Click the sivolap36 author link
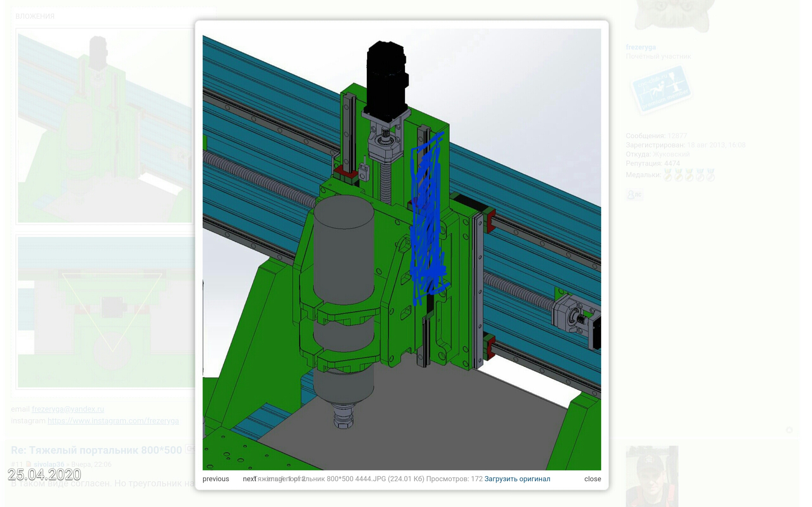This screenshot has width=812, height=507. [49, 465]
